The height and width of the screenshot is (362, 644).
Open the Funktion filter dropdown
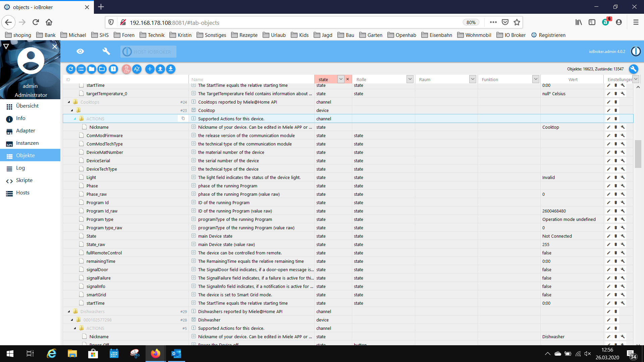[x=536, y=79]
